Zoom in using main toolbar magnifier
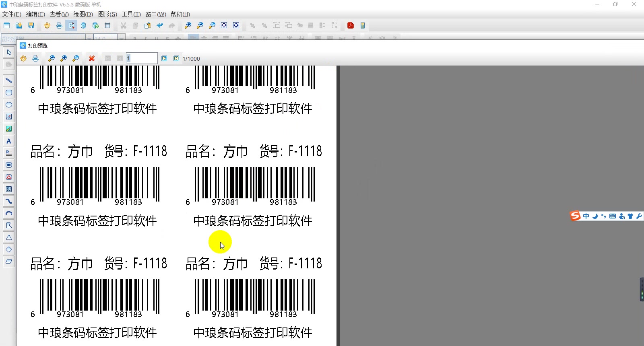The width and height of the screenshot is (644, 346). 188,25
